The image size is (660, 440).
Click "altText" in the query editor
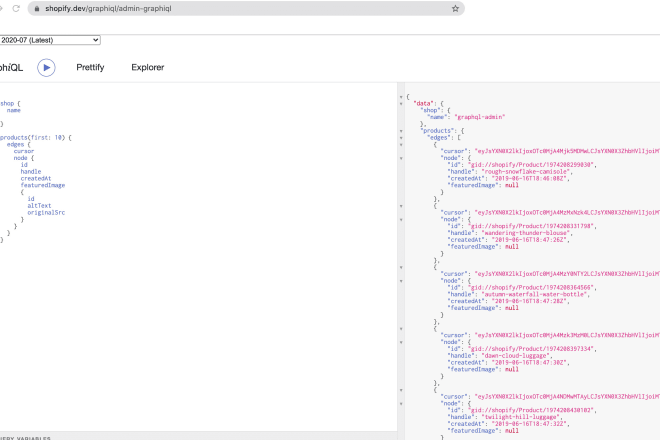40,206
